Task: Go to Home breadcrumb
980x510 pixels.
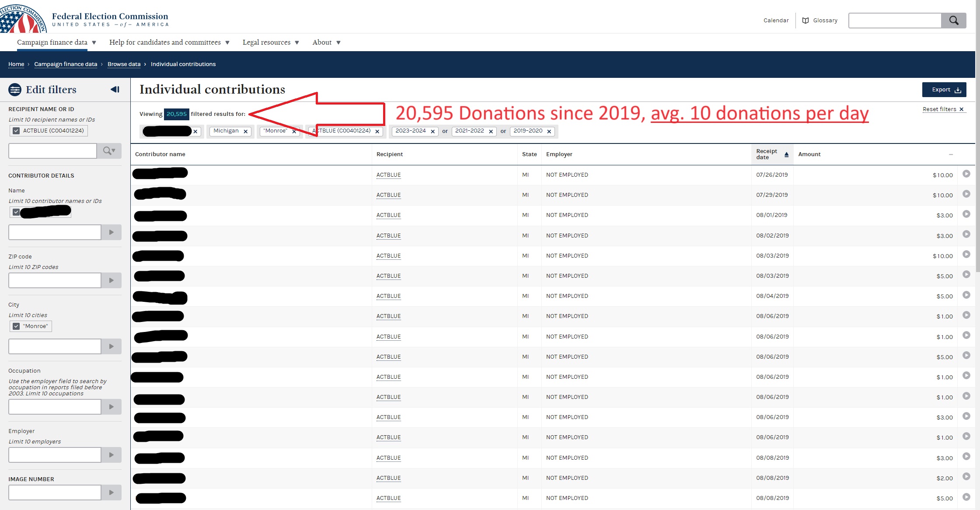Action: [16, 64]
